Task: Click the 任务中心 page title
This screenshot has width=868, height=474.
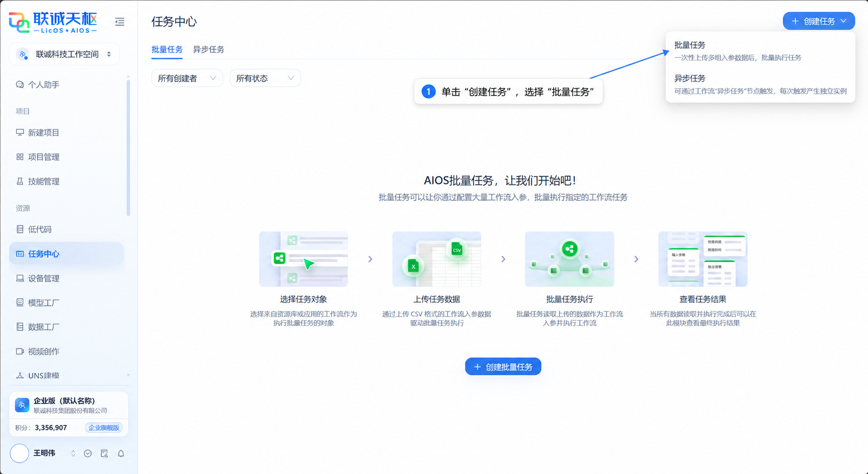Action: point(174,21)
